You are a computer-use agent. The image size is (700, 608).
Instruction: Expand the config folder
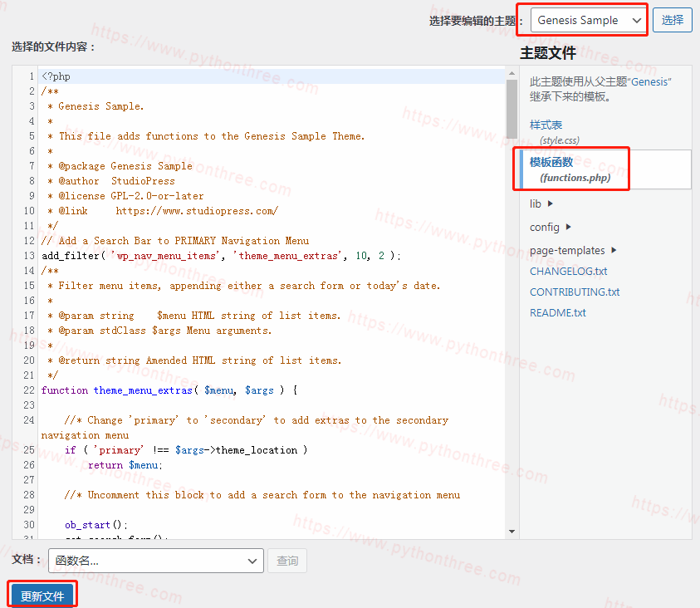[x=550, y=228]
